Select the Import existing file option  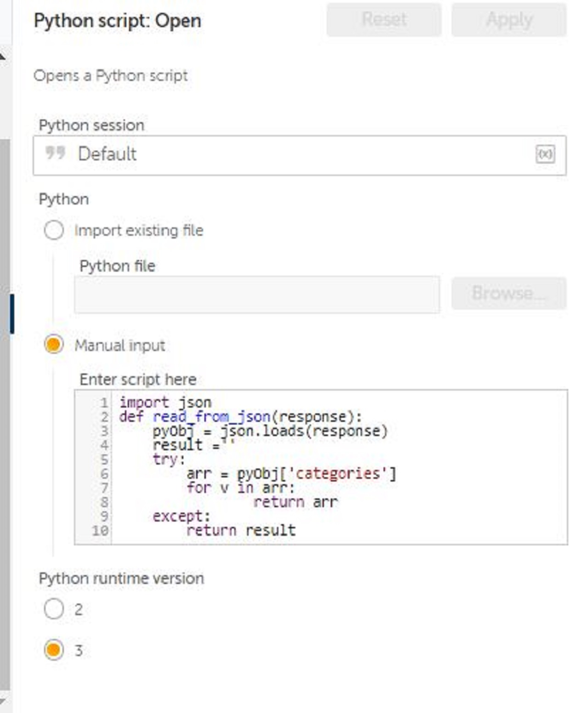54,230
